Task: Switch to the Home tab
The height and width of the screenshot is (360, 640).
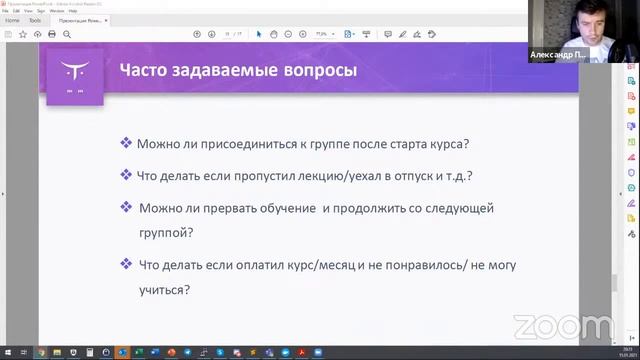Action: click(x=12, y=20)
